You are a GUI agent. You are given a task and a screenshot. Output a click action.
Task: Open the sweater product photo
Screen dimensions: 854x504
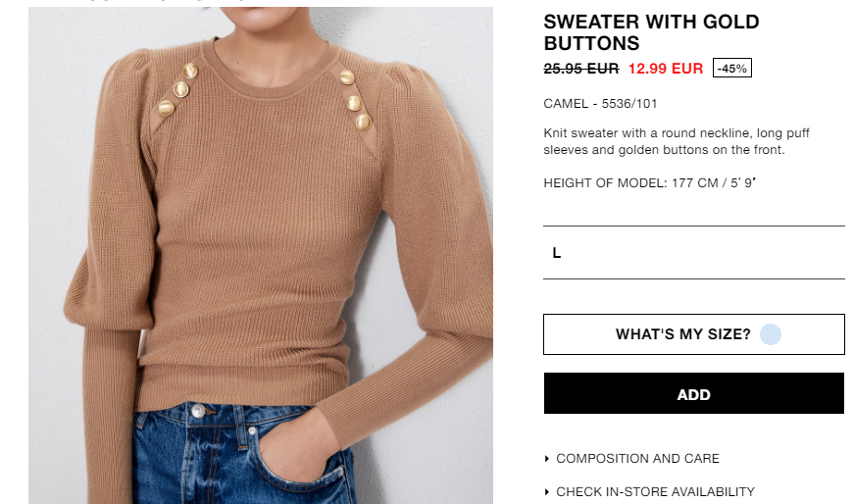click(x=261, y=255)
